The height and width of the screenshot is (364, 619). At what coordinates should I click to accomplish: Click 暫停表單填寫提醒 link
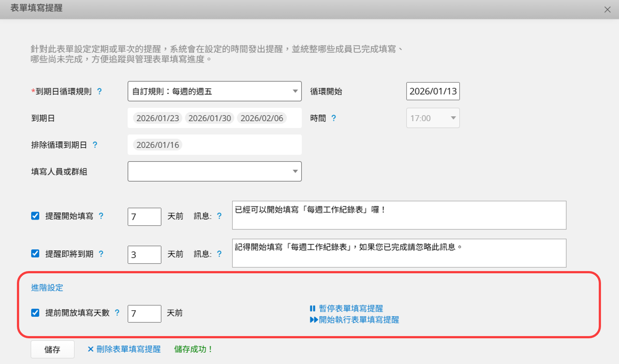pos(351,309)
